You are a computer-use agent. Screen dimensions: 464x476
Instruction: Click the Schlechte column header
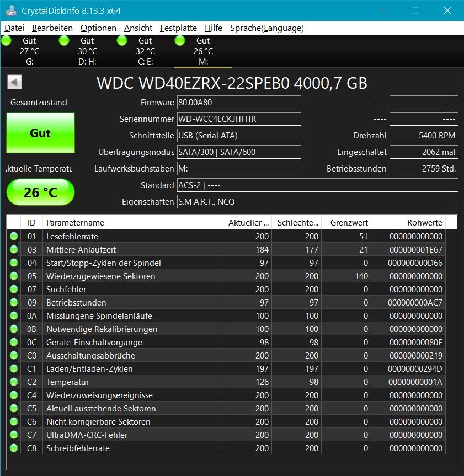[297, 222]
